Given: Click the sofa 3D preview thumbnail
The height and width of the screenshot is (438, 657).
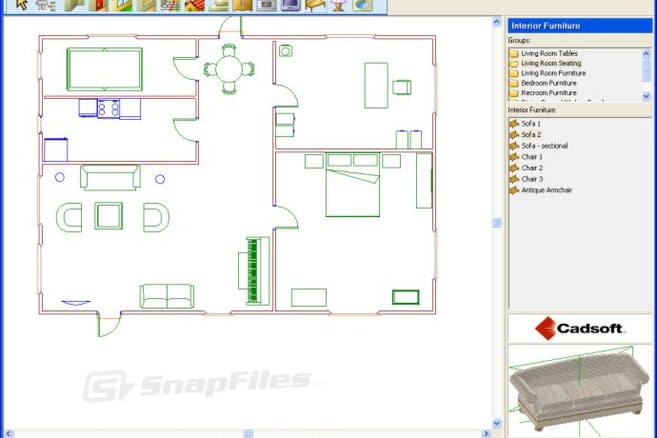Looking at the screenshot, I should 577,388.
